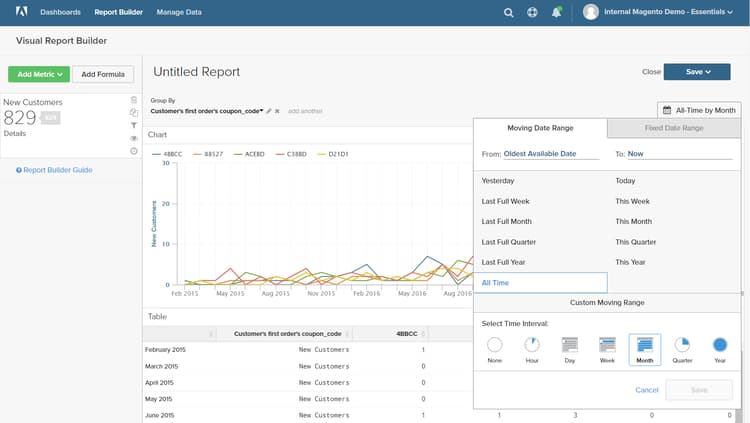750x423 pixels.
Task: Open the notifications bell
Action: coord(556,12)
